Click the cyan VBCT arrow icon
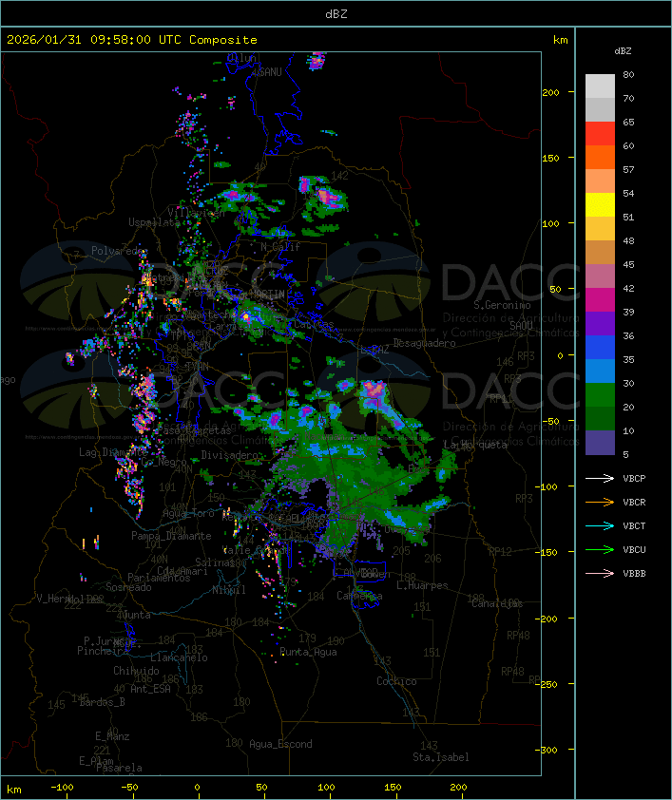672x800 pixels. [x=600, y=525]
